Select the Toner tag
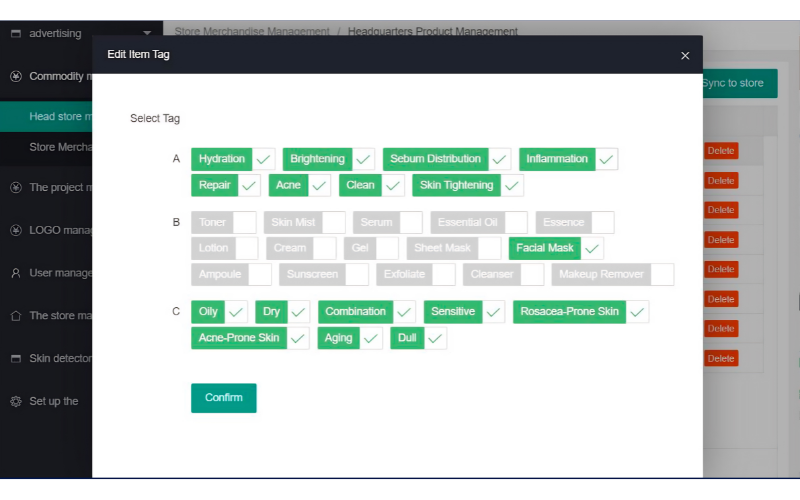The width and height of the screenshot is (800, 500). coord(224,222)
